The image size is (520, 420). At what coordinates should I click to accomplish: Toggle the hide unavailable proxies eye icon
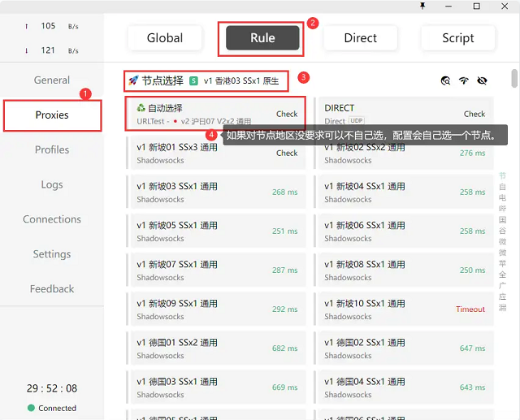pos(482,80)
